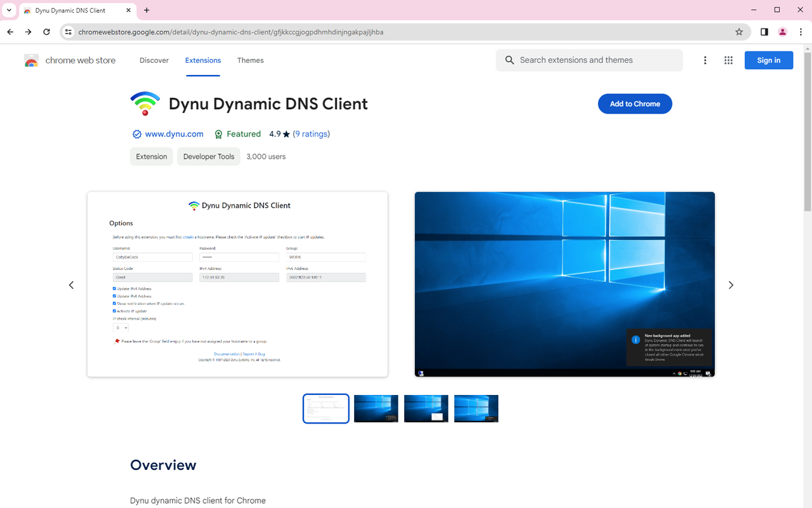Focus the Search extensions and themes field
This screenshot has height=508, width=812.
click(x=589, y=60)
